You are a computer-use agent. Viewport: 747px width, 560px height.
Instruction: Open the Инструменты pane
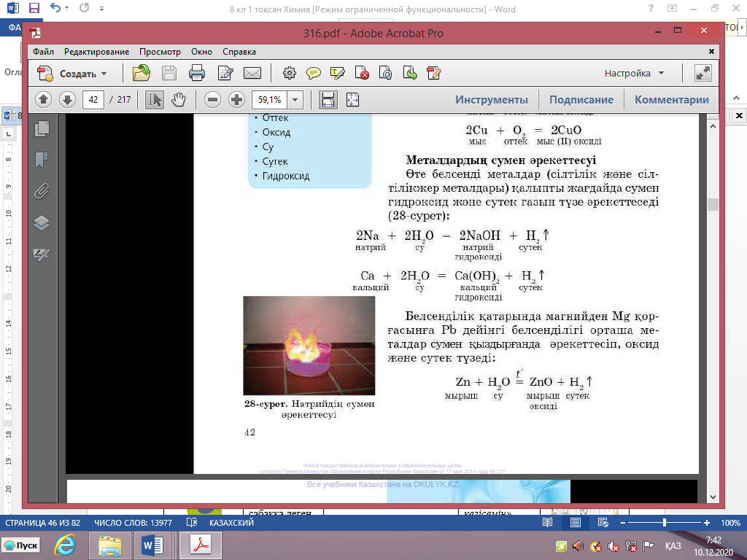(491, 100)
